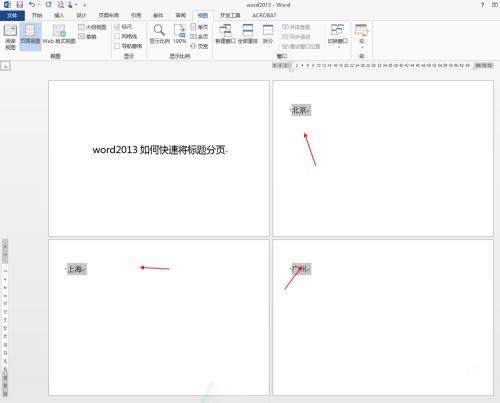Open Customize Quick Access Toolbar menu
The height and width of the screenshot is (403, 500).
point(85,5)
